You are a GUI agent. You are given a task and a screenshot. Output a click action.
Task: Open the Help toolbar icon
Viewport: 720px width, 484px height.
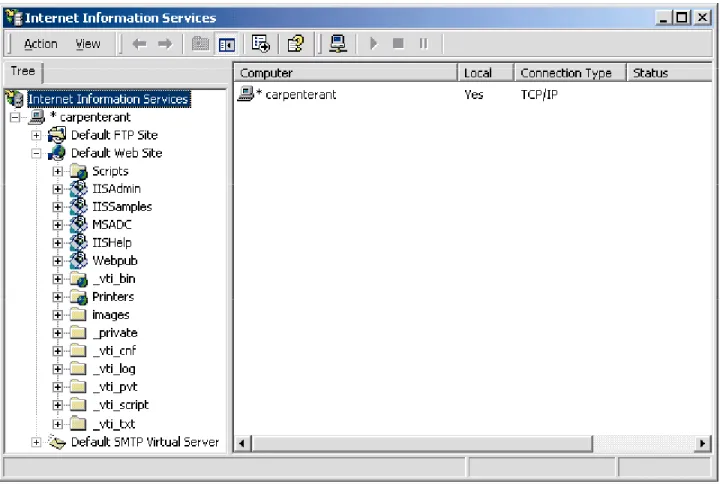296,44
